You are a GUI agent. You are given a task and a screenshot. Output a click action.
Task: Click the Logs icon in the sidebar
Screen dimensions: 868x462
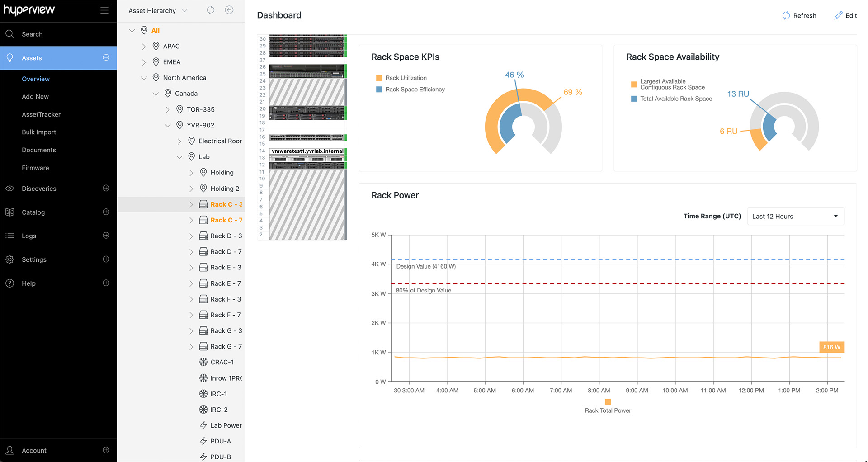pos(10,236)
